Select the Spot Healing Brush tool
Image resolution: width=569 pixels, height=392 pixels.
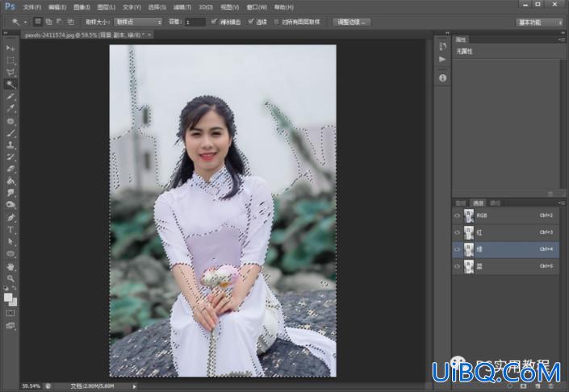[10, 121]
